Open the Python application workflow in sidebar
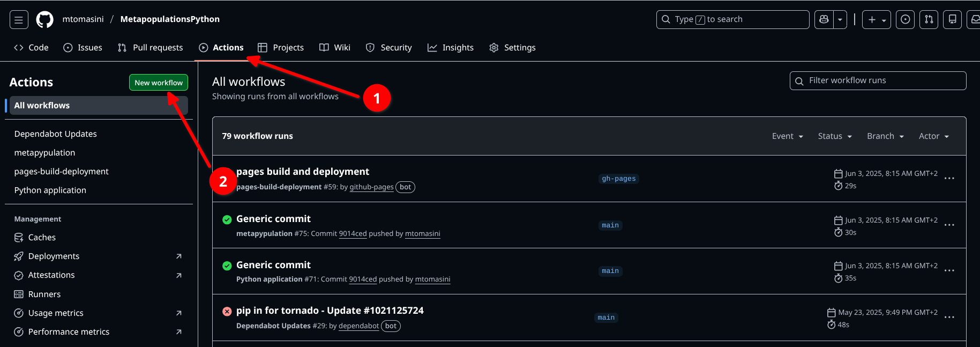The width and height of the screenshot is (980, 347). coord(50,190)
